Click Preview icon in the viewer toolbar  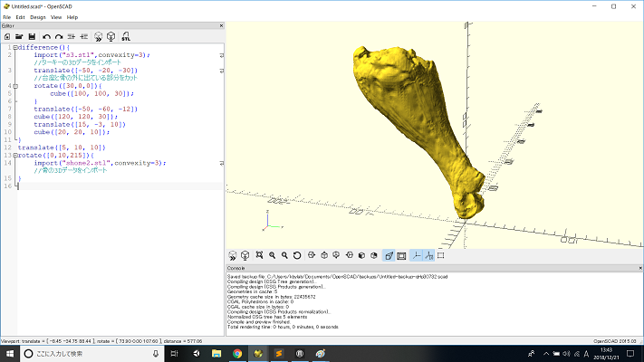point(233,256)
